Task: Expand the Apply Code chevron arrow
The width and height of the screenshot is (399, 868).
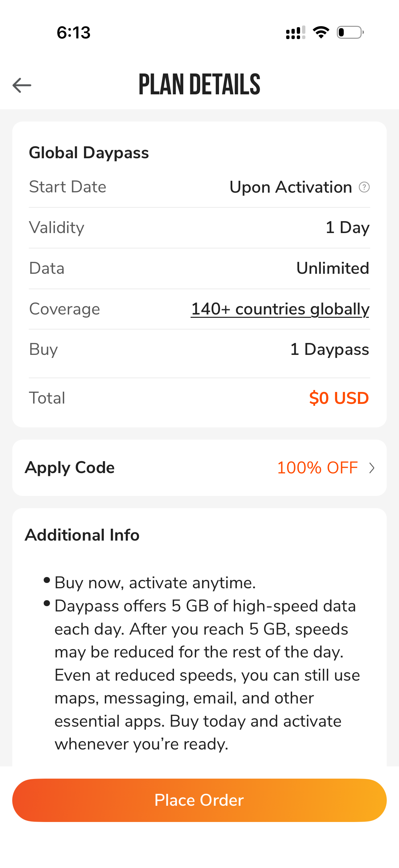Action: coord(372,468)
